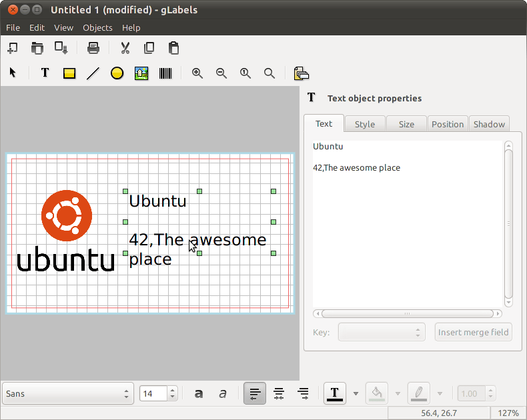Click the Zoom in magnifier

pos(197,73)
